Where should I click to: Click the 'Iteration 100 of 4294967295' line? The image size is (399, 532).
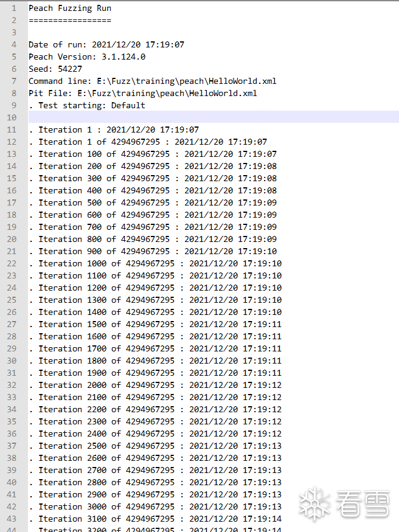[152, 154]
